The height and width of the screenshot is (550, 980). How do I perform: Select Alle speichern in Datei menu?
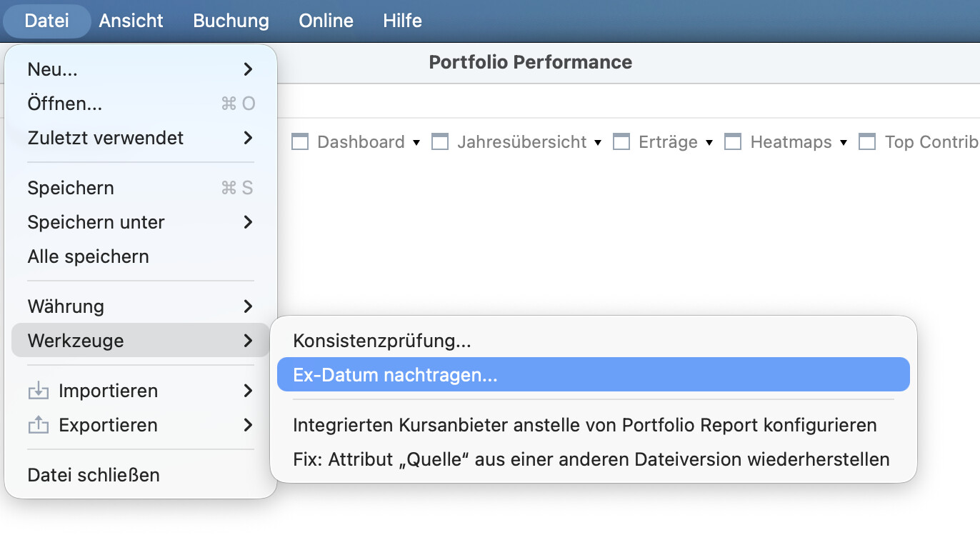click(x=89, y=256)
